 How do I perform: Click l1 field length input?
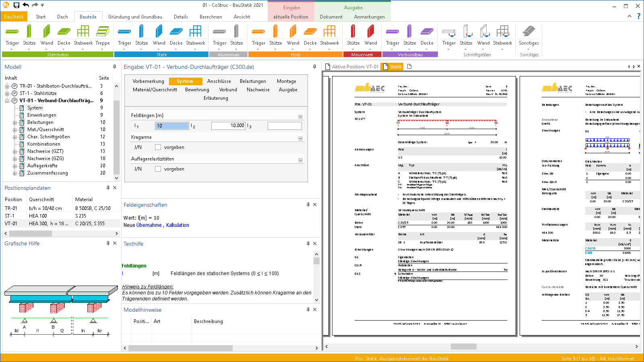(172, 126)
